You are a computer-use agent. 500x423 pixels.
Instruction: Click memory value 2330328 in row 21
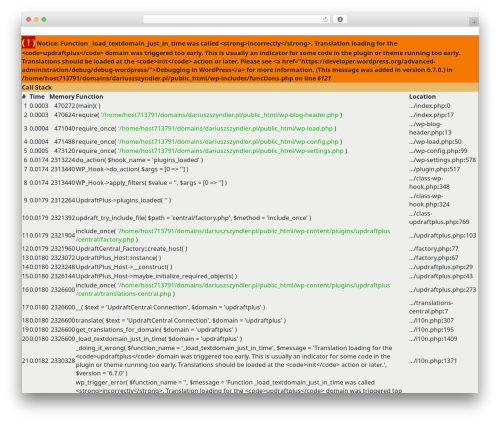click(x=63, y=361)
